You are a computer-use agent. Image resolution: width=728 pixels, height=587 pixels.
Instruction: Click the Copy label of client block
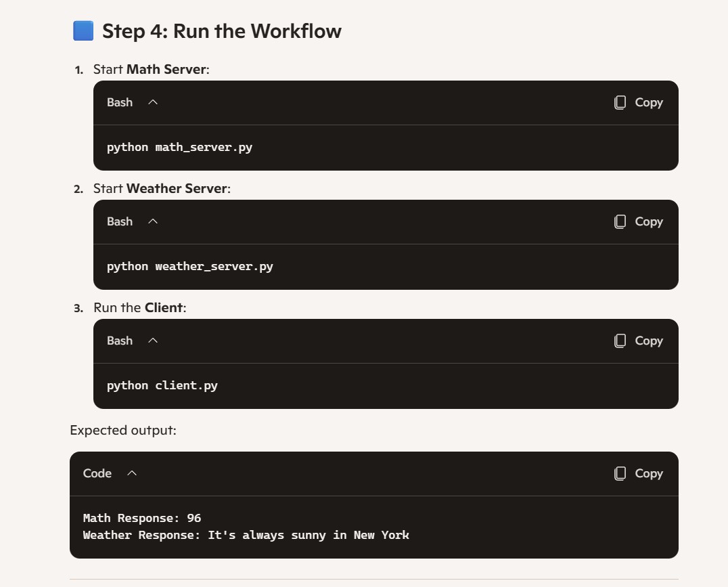coord(649,341)
